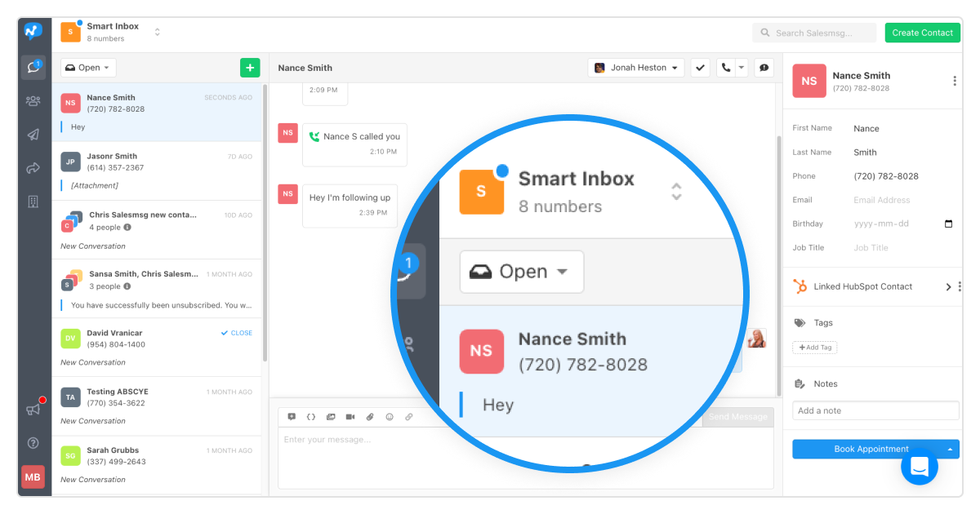The height and width of the screenshot is (514, 980).
Task: Open the call options dropdown arrow
Action: point(742,68)
